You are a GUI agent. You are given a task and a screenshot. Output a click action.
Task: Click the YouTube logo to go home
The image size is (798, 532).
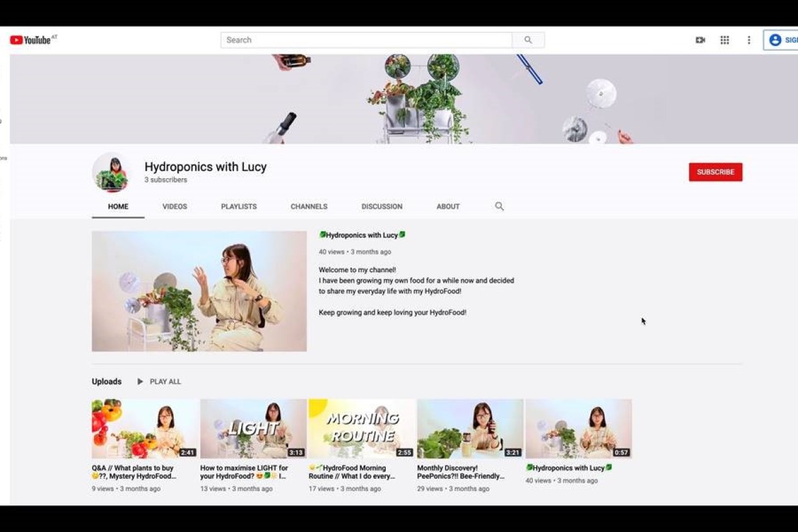click(x=31, y=40)
